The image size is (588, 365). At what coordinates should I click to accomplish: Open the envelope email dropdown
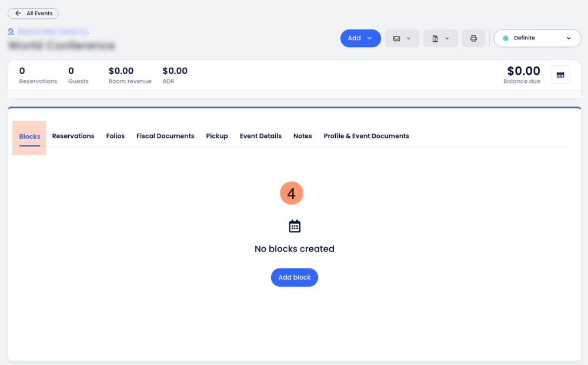tap(402, 38)
